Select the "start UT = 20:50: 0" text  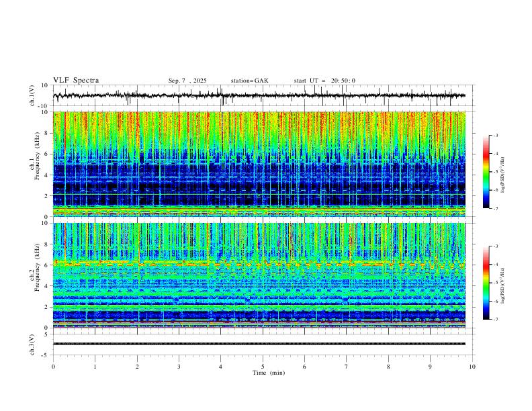tap(324, 81)
